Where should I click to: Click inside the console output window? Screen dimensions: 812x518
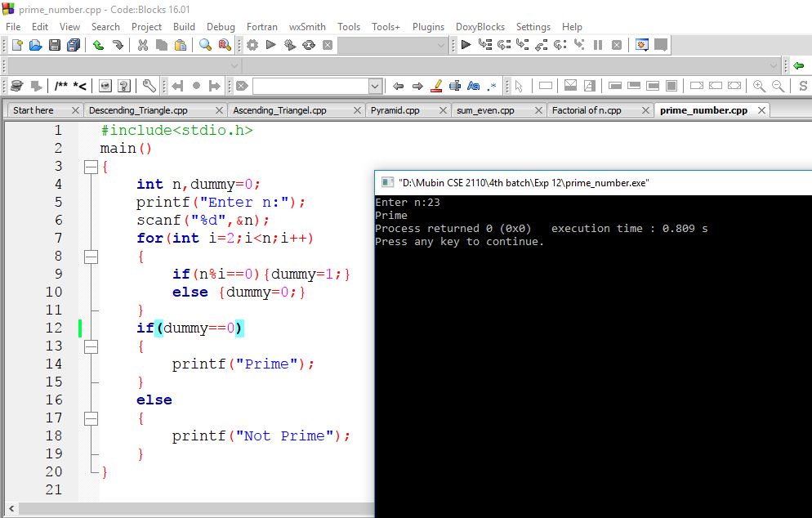(x=588, y=343)
